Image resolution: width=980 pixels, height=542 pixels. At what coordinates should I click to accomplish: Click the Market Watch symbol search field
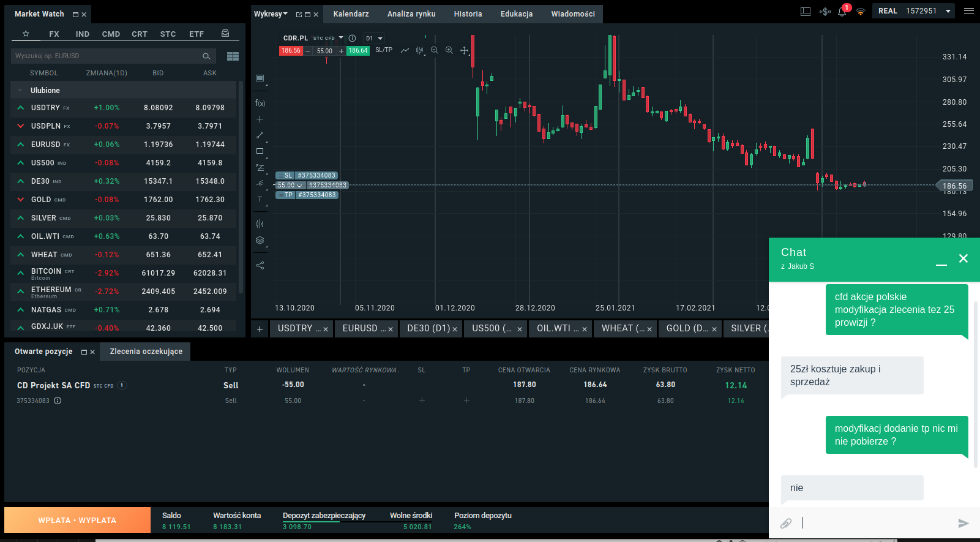tap(107, 56)
